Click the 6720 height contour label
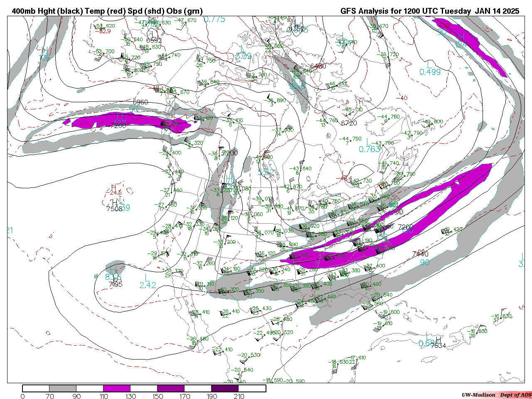Viewport: 532px width, 399px height. tap(349, 123)
